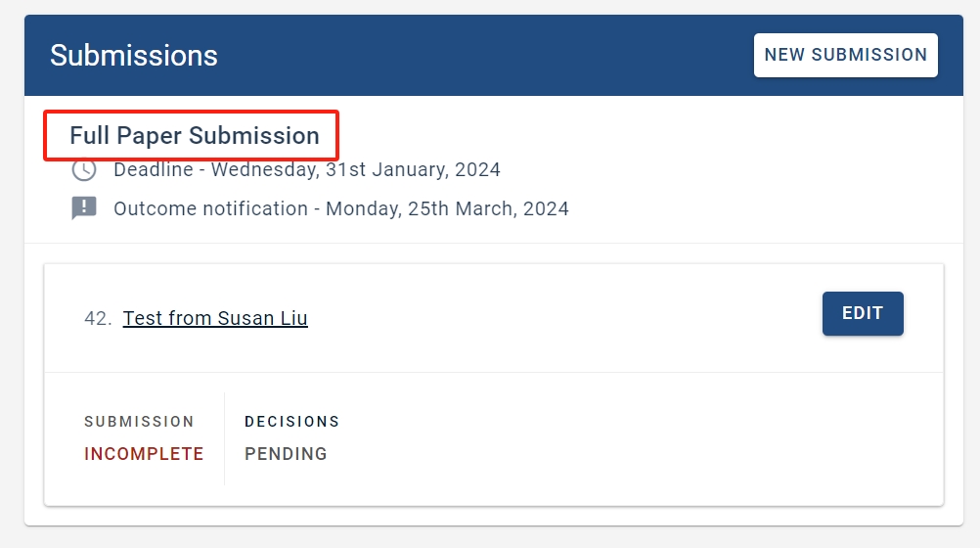Click the year 2024 in Deadline line
The image size is (980, 548).
(x=477, y=169)
